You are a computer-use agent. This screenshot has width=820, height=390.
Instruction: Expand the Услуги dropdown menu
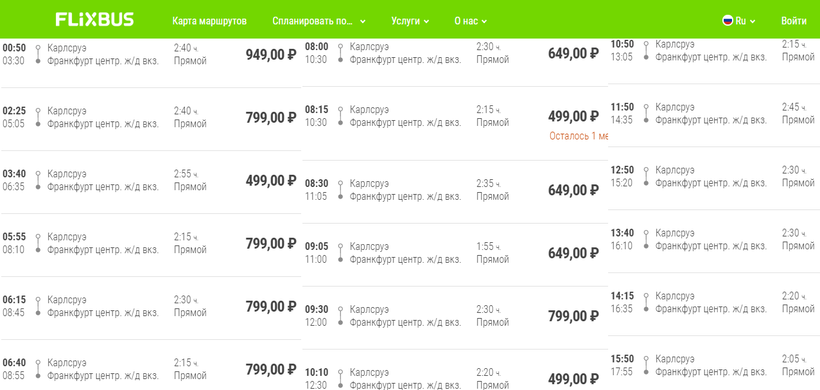[410, 21]
